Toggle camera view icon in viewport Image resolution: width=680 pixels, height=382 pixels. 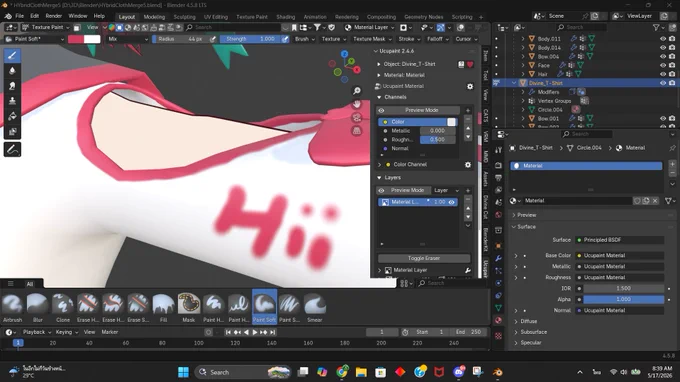(x=356, y=118)
